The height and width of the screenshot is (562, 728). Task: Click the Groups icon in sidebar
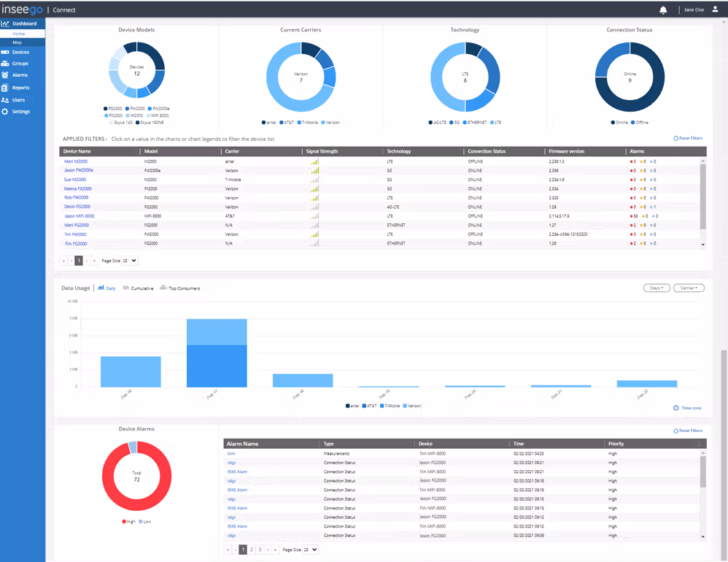point(5,63)
